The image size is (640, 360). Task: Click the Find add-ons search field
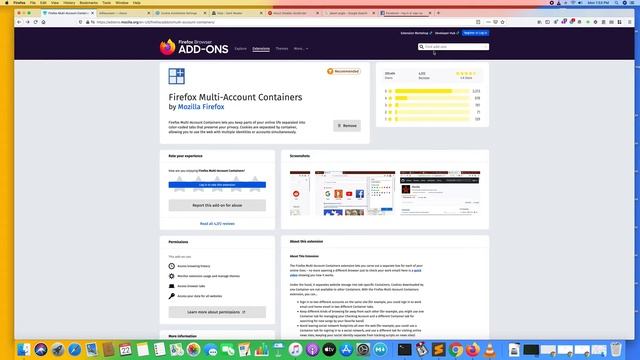click(453, 47)
